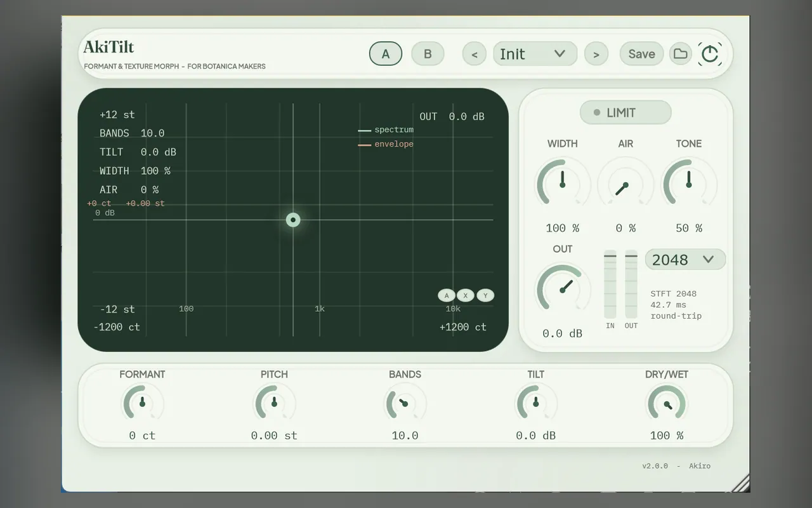
Task: Click the FORMANT knob
Action: 142,403
